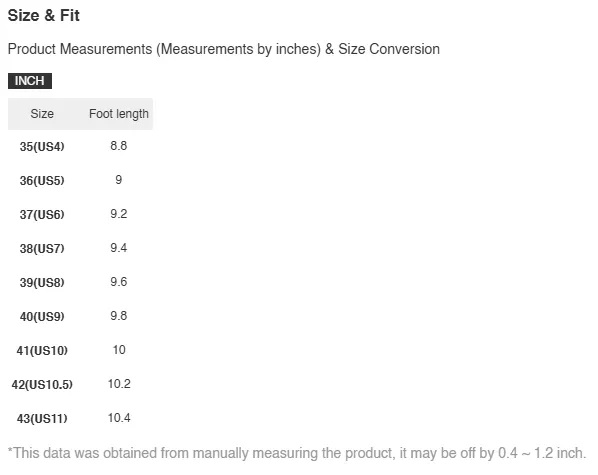Click the INCH unit tab

click(x=30, y=81)
